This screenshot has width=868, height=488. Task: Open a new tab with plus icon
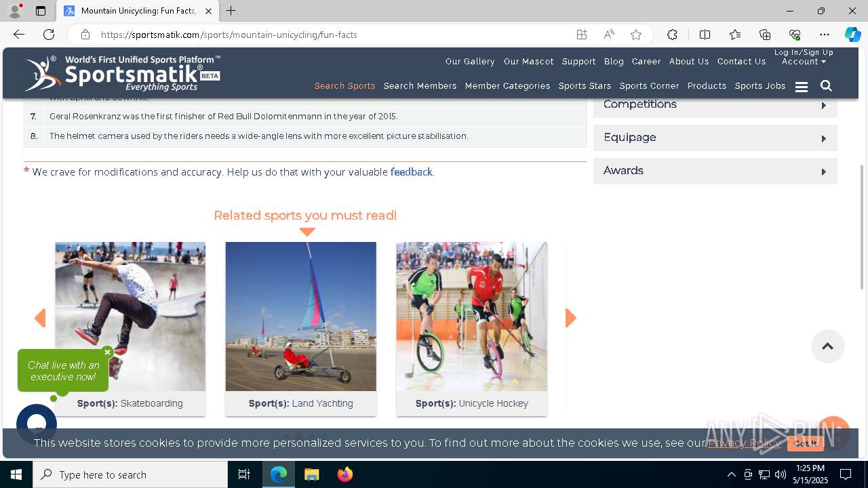pos(231,11)
